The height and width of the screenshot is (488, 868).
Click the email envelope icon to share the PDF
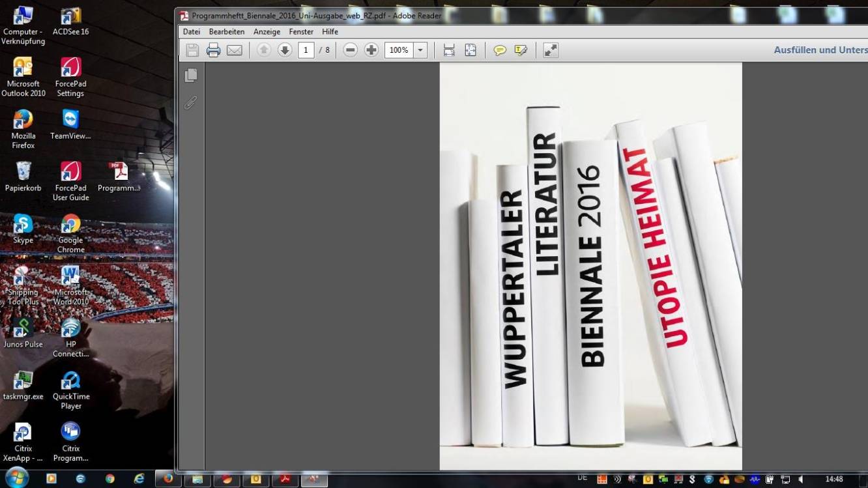pyautogui.click(x=235, y=50)
